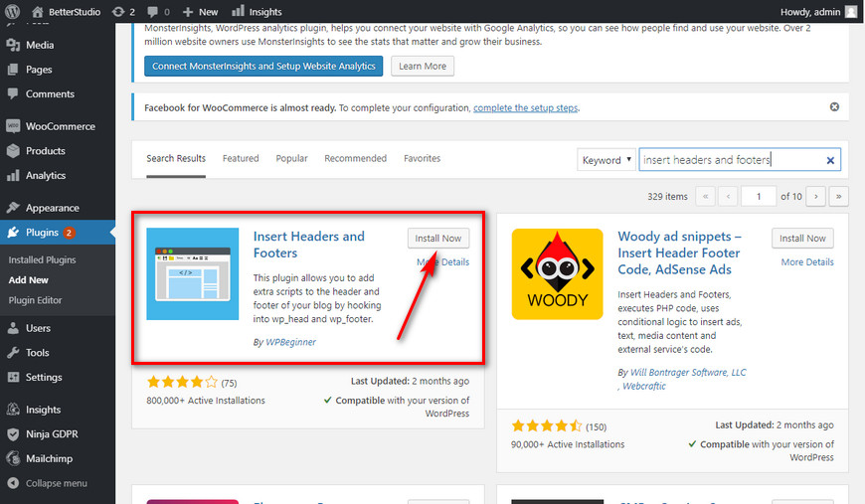Viewport: 865px width, 504px height.
Task: Install the Woody ad snippets plugin
Action: click(x=802, y=239)
